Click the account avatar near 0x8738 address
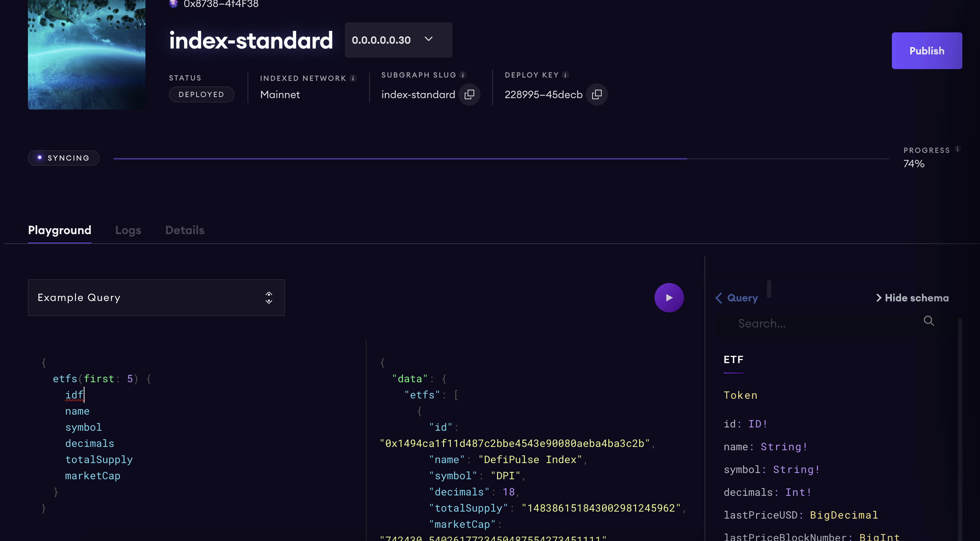The height and width of the screenshot is (541, 980). pyautogui.click(x=173, y=4)
